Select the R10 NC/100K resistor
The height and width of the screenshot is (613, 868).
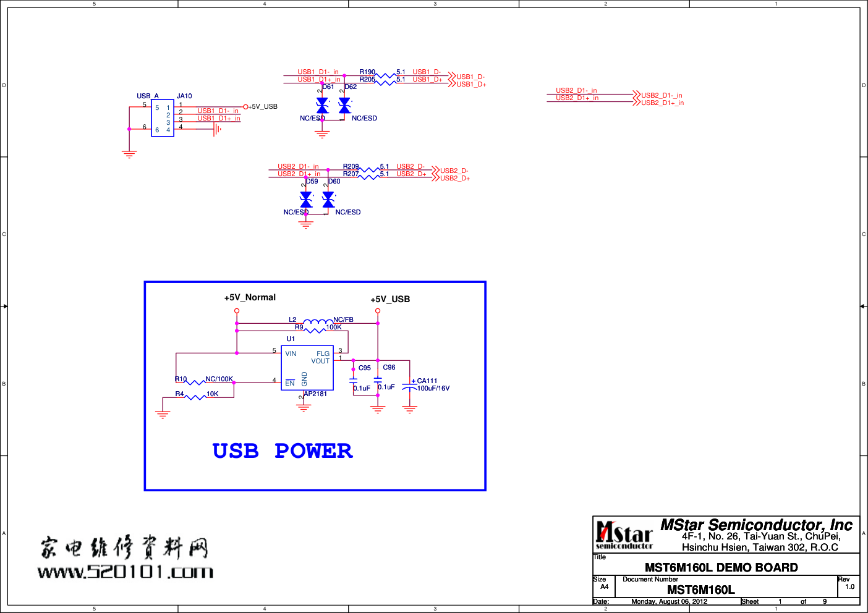195,382
